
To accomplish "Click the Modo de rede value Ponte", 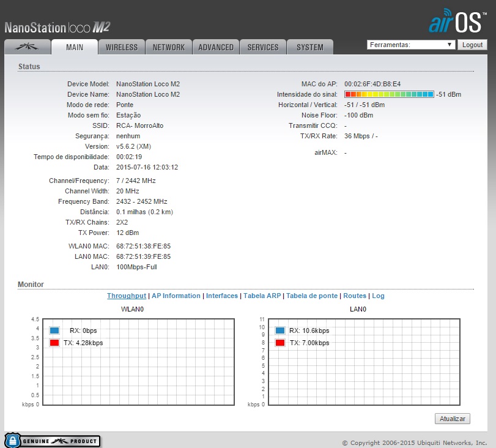I will (125, 105).
